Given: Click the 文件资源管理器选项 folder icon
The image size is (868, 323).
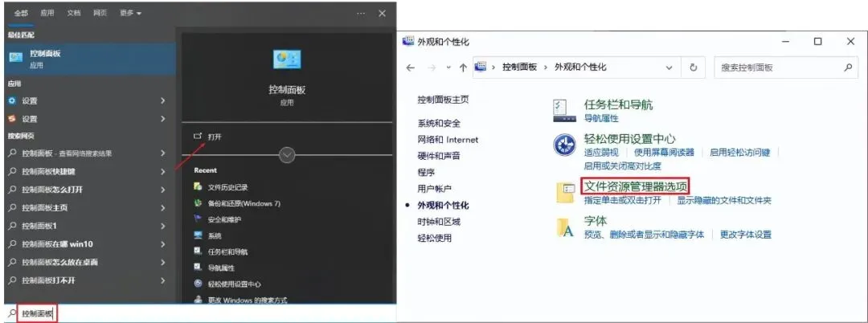Looking at the screenshot, I should [565, 193].
